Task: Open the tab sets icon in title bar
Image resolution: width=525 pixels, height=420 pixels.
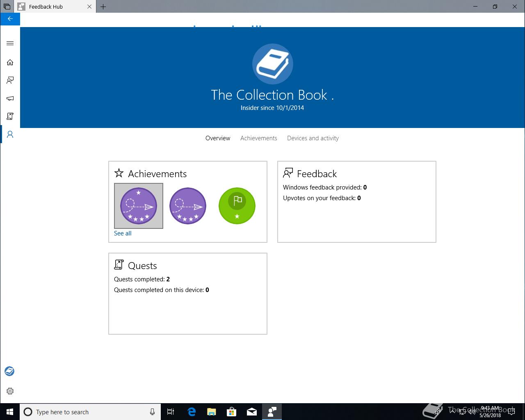Action: (7, 7)
